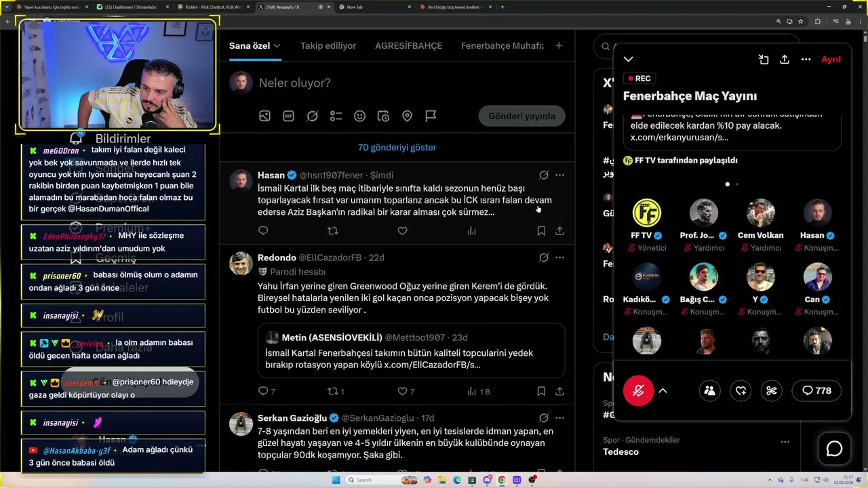
Task: Open more options on Hasan's post
Action: point(559,175)
